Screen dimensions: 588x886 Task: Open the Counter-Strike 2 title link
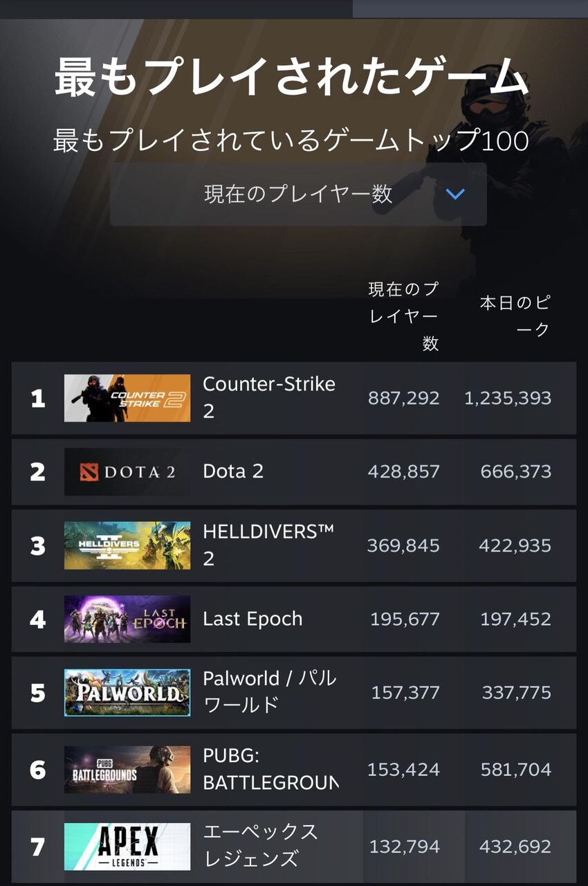[268, 397]
